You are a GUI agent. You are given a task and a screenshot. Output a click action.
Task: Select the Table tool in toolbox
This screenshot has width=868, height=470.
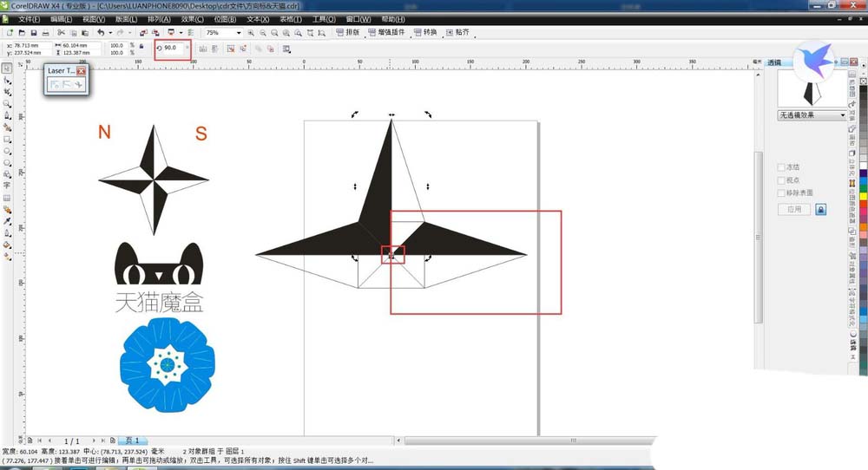point(7,198)
